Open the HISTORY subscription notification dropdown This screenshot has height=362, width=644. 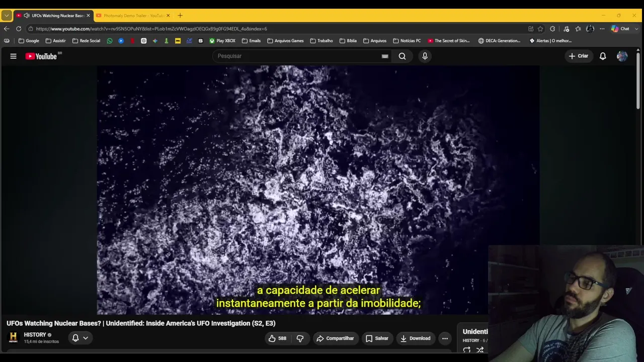point(80,338)
